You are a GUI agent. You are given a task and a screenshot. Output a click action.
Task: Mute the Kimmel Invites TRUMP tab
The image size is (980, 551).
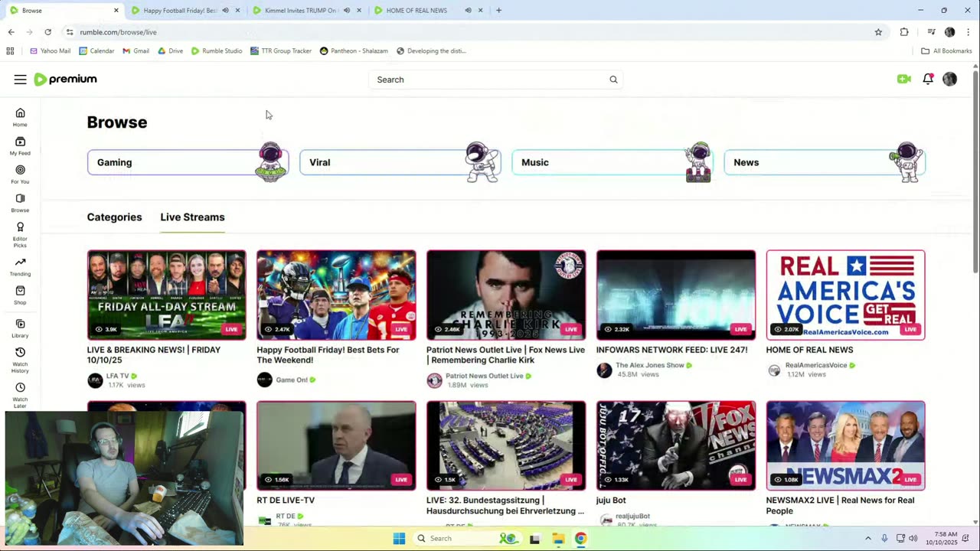tap(346, 11)
